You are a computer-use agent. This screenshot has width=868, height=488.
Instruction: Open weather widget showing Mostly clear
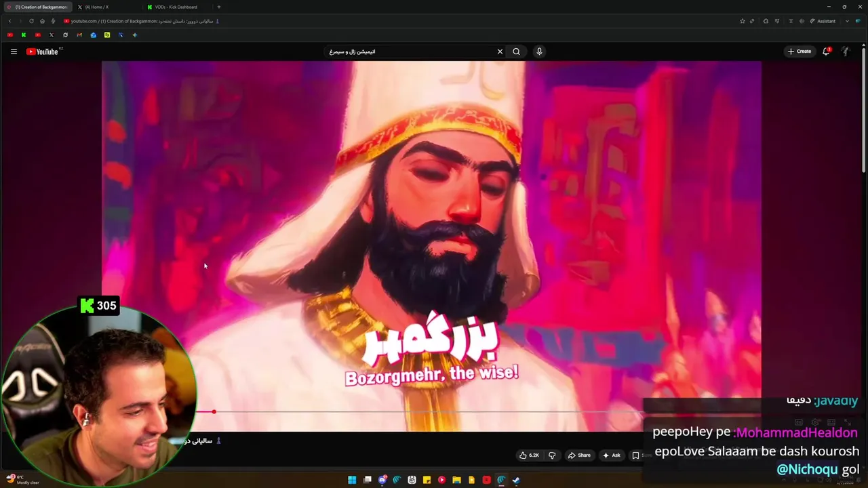click(22, 479)
